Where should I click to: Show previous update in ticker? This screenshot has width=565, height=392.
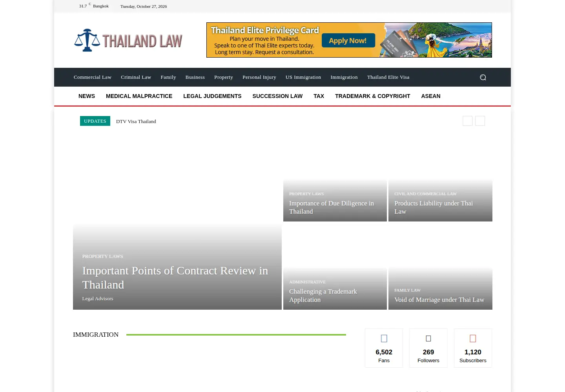[467, 121]
